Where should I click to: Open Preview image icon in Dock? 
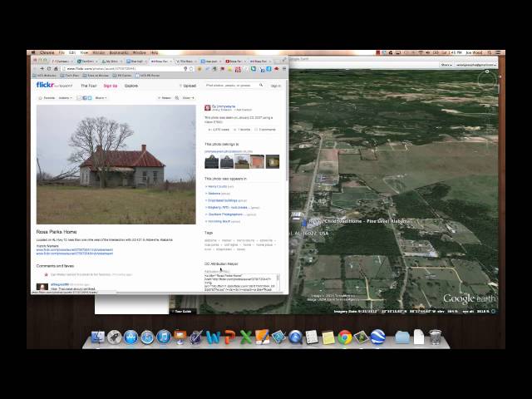361,337
